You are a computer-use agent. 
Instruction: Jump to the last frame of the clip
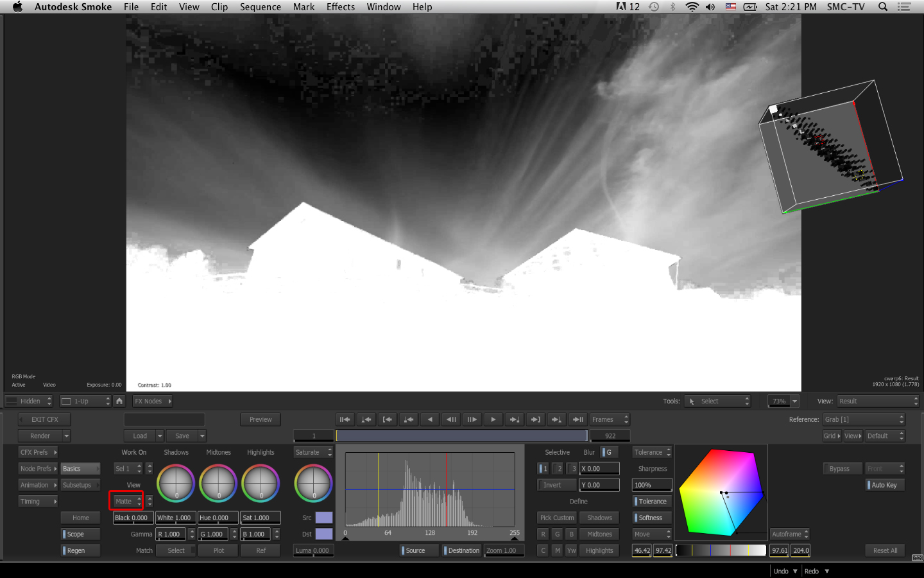(x=577, y=419)
